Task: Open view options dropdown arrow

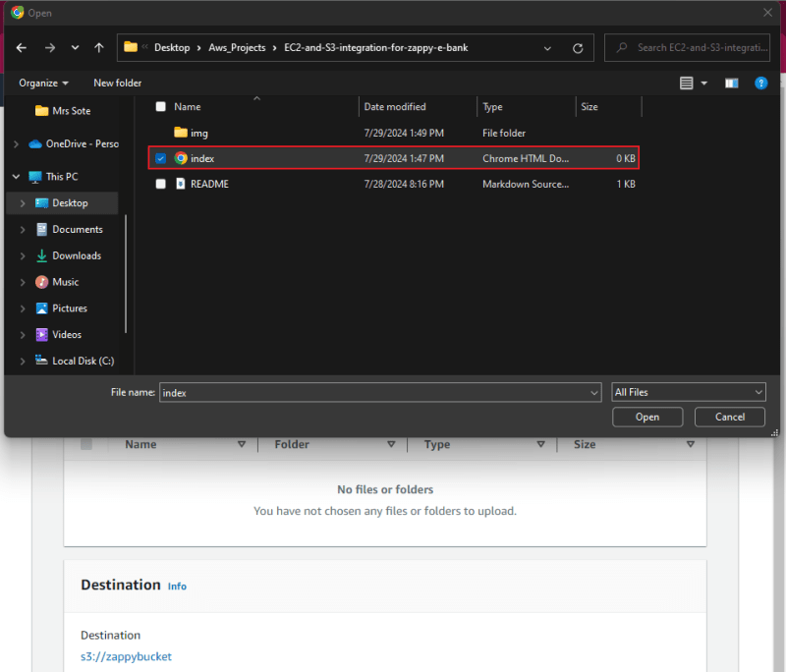Action: pyautogui.click(x=703, y=84)
